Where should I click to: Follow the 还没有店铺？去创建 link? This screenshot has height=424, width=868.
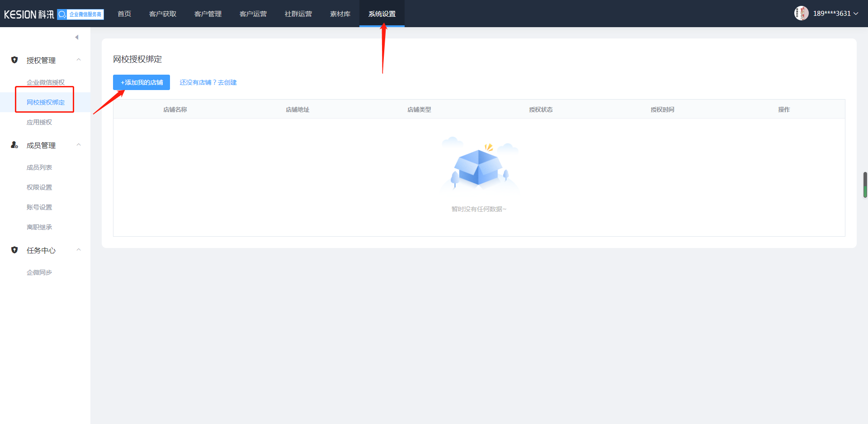pyautogui.click(x=208, y=82)
